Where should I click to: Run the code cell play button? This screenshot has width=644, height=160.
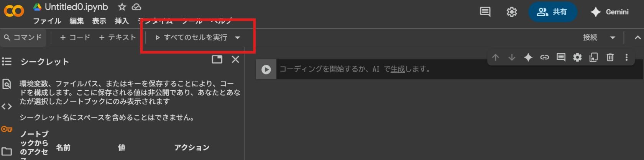pos(266,69)
